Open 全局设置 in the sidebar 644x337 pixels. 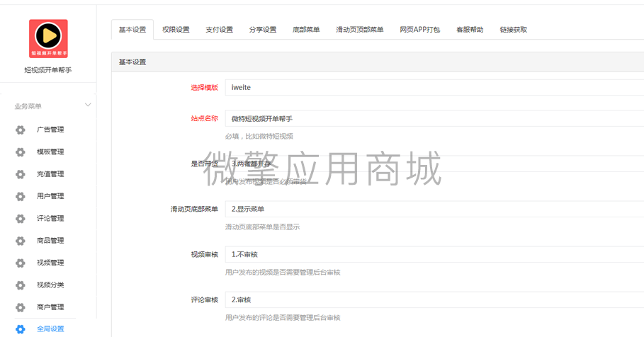50,329
